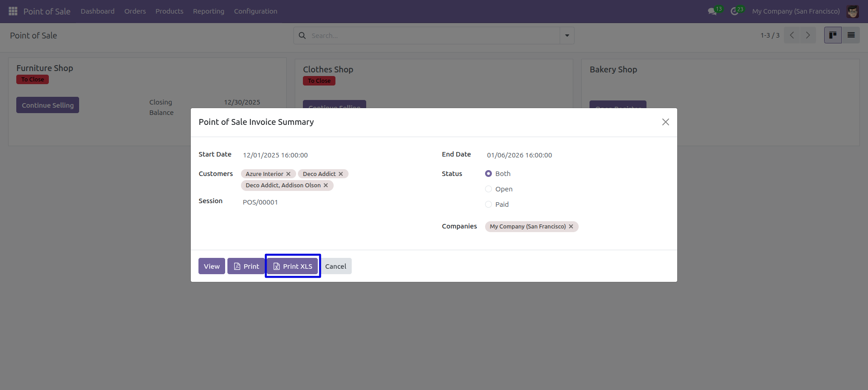Click the closing date 12/30/2025
Image resolution: width=868 pixels, height=390 pixels.
pos(242,102)
